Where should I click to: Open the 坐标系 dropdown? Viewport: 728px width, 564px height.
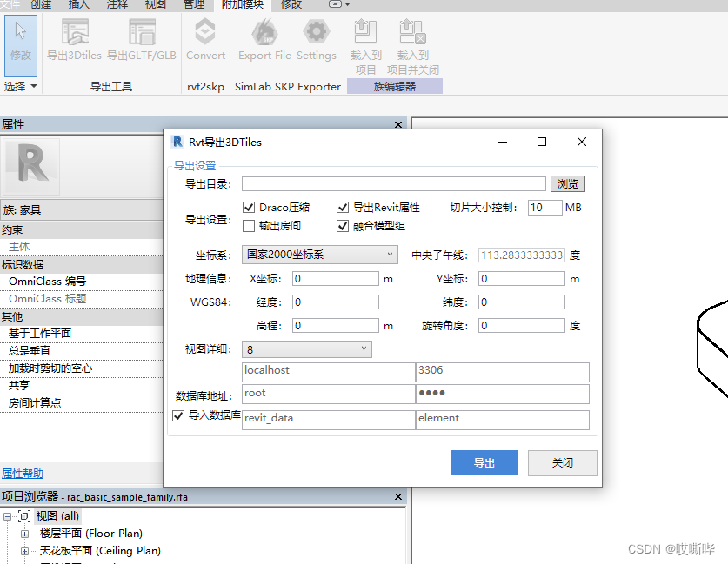[319, 253]
